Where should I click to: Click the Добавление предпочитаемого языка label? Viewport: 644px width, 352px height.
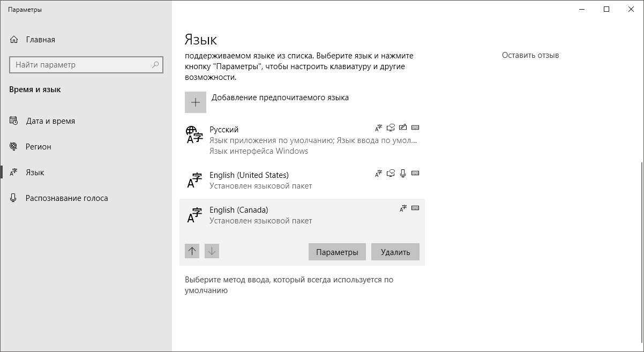pos(280,98)
